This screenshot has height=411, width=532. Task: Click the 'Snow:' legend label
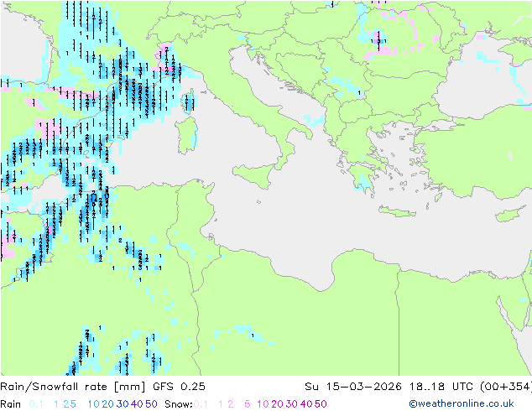click(x=179, y=404)
